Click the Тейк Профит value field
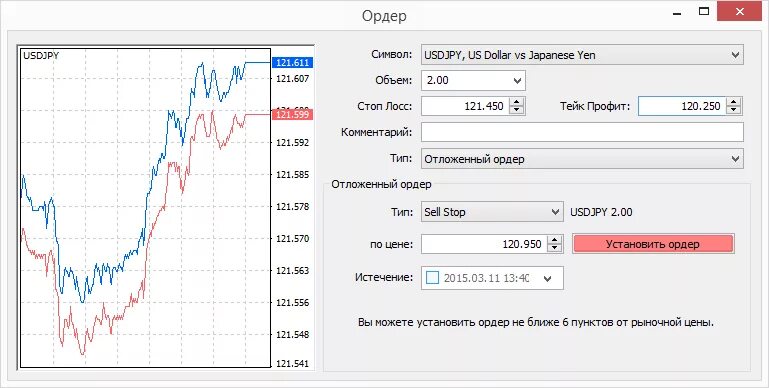This screenshot has height=388, width=769. click(x=682, y=106)
